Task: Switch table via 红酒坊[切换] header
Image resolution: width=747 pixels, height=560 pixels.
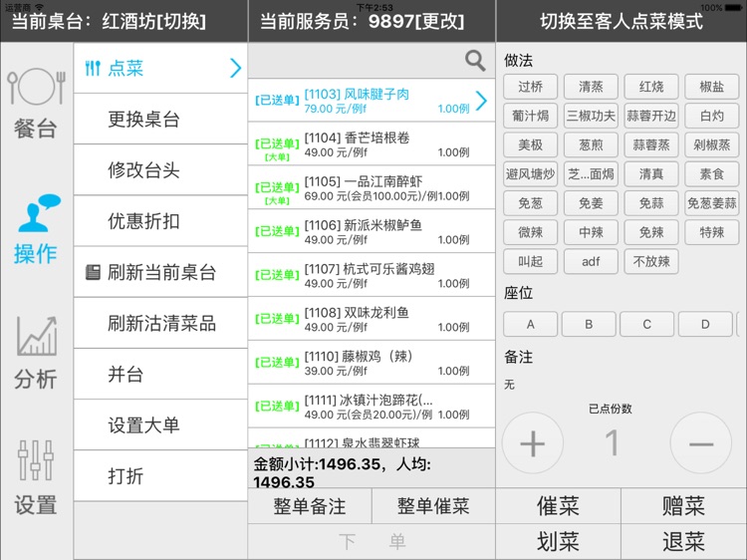Action: 153,22
